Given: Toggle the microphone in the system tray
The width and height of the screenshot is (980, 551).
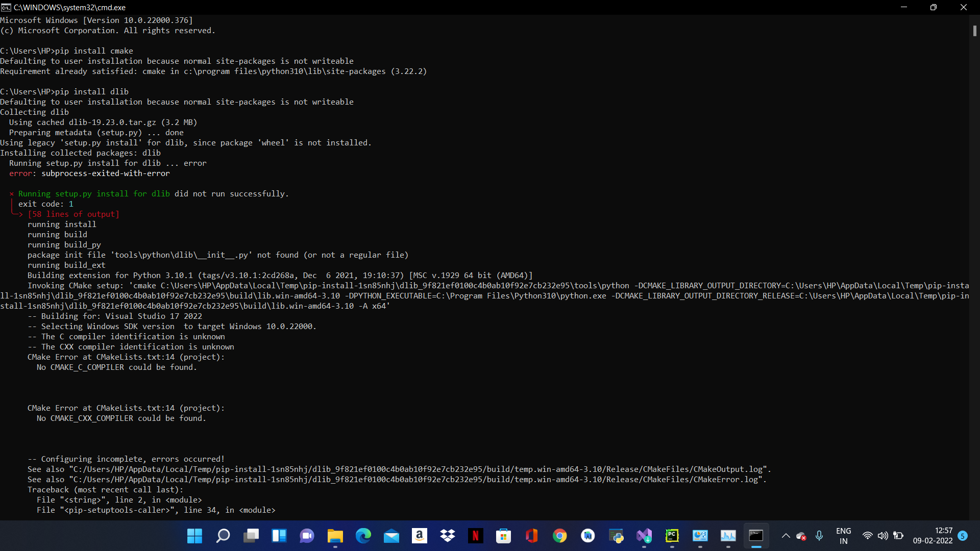Looking at the screenshot, I should point(819,536).
